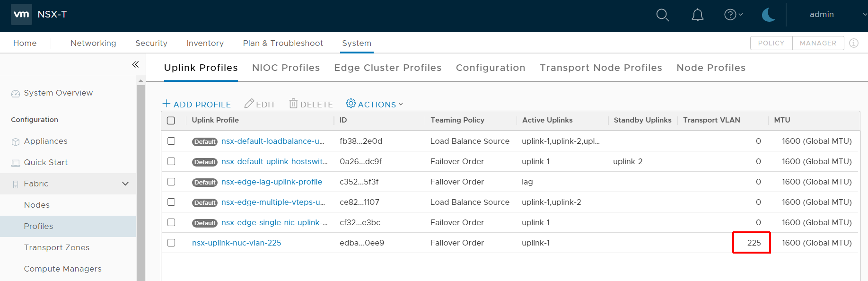
Task: Check the nsx-edge-single-nic-uplink row checkbox
Action: coord(171,222)
